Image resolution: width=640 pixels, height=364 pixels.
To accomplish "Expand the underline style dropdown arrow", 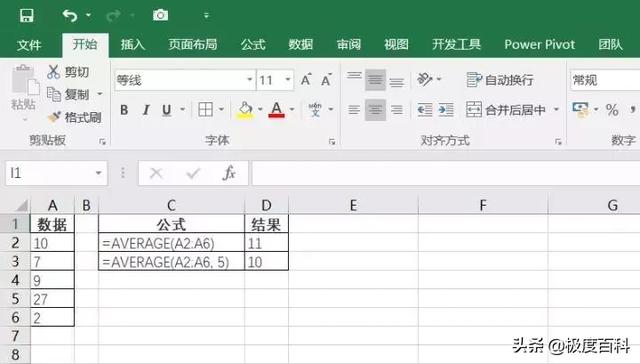I will coord(182,109).
